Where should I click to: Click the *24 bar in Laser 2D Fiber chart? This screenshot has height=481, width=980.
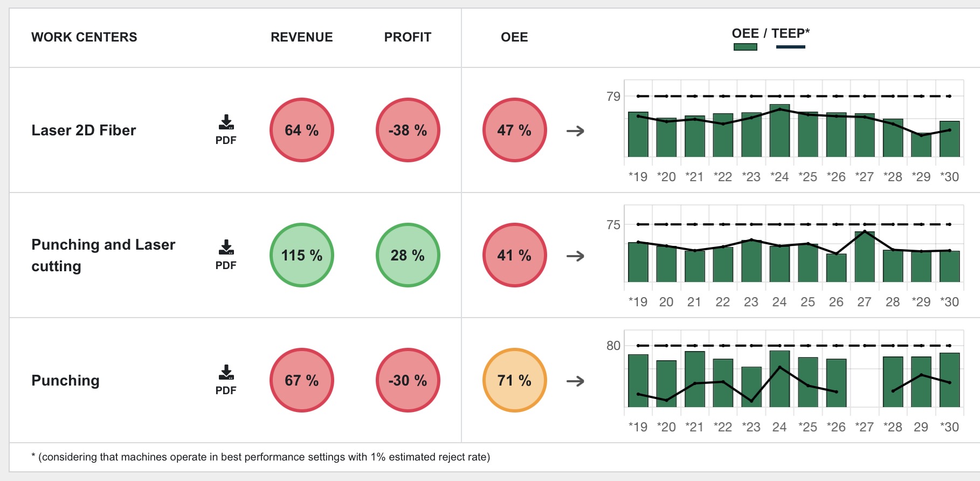coord(779,132)
